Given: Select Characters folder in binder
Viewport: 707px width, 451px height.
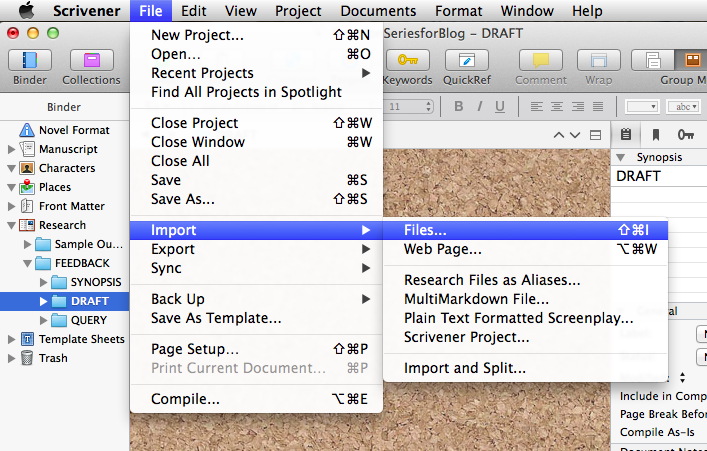Looking at the screenshot, I should [x=67, y=168].
